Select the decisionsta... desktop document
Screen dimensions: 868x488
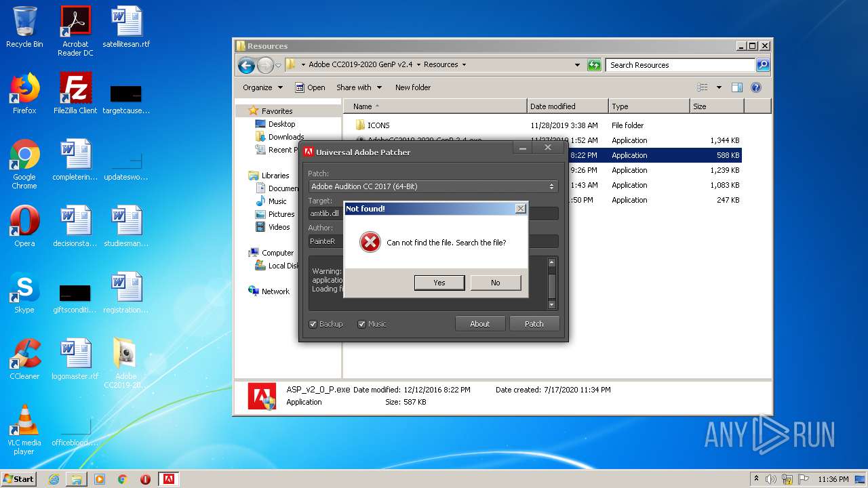[75, 226]
